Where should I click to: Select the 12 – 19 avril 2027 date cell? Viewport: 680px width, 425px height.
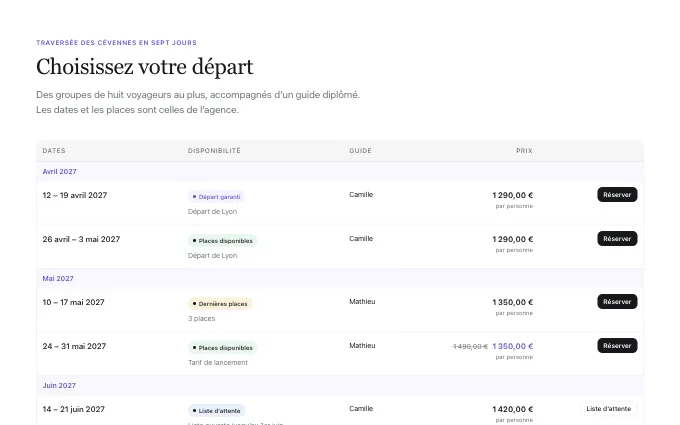click(x=75, y=195)
